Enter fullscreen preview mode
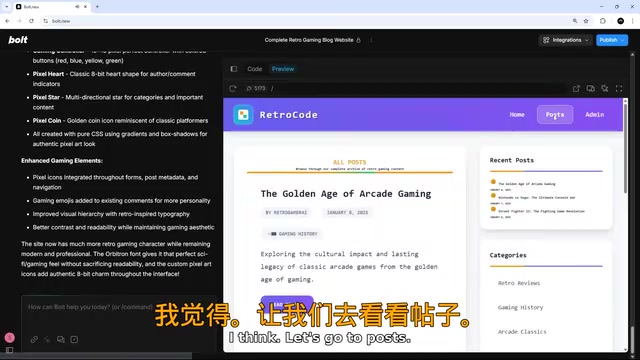 [x=619, y=88]
